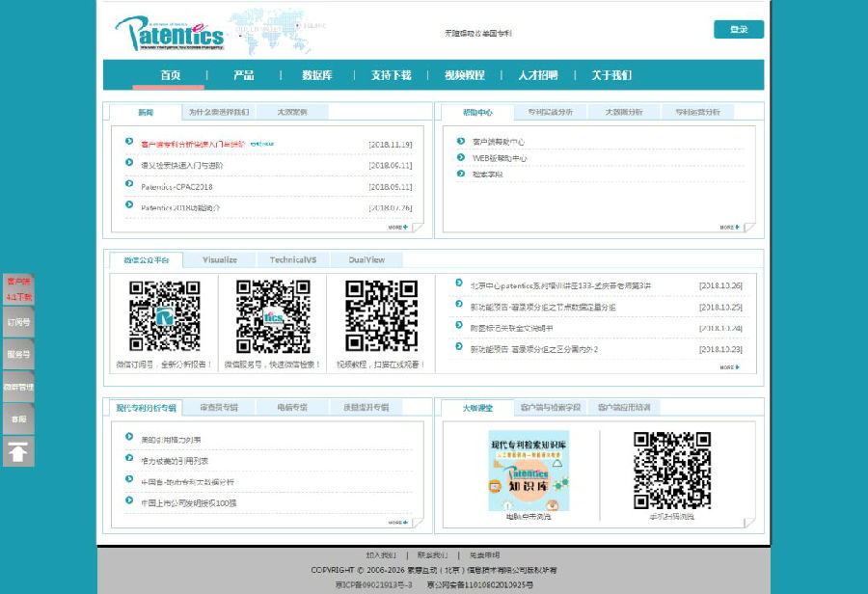Open the red client 4.1 download sidebar link

[x=18, y=289]
